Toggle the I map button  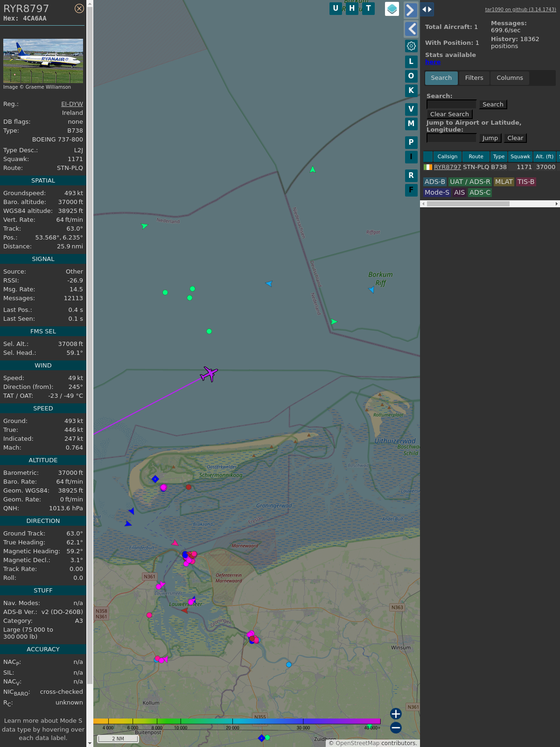pyautogui.click(x=411, y=157)
